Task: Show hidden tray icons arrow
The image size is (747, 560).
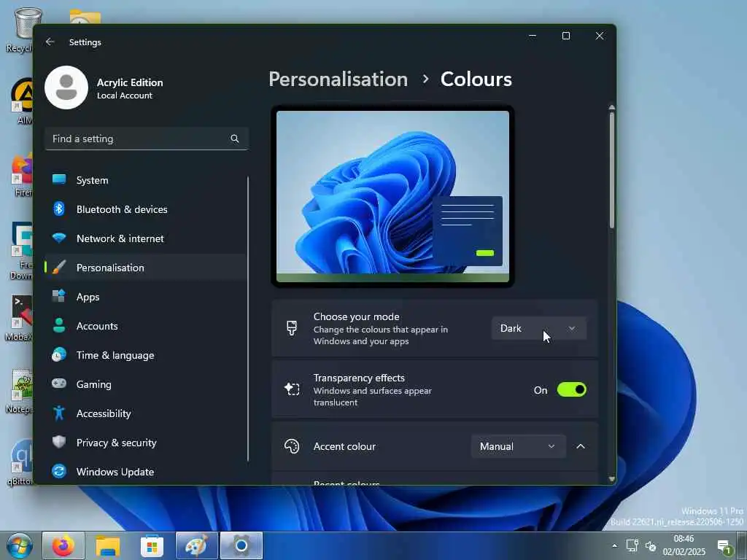Action: [x=614, y=545]
